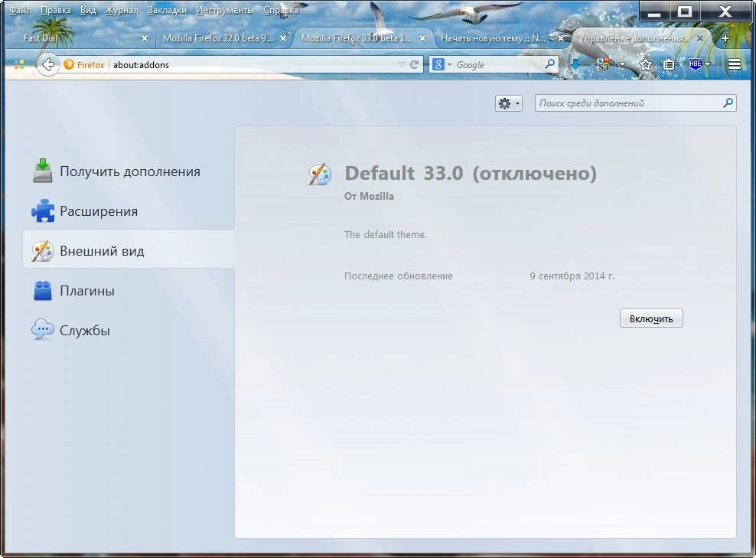Screen dimensions: 756x558
Task: Open the Плагины section
Action: coord(129,291)
